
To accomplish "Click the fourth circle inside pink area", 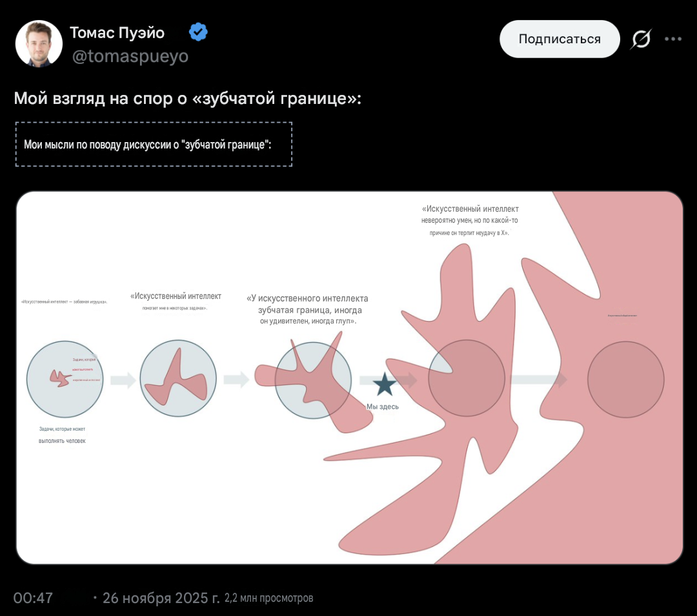I will tap(467, 378).
